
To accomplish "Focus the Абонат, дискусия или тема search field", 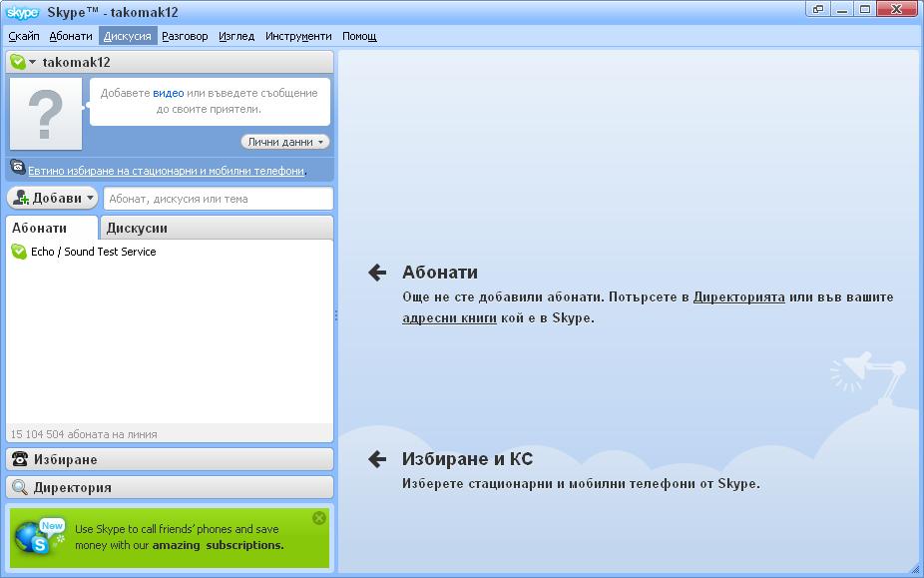I will pyautogui.click(x=219, y=199).
